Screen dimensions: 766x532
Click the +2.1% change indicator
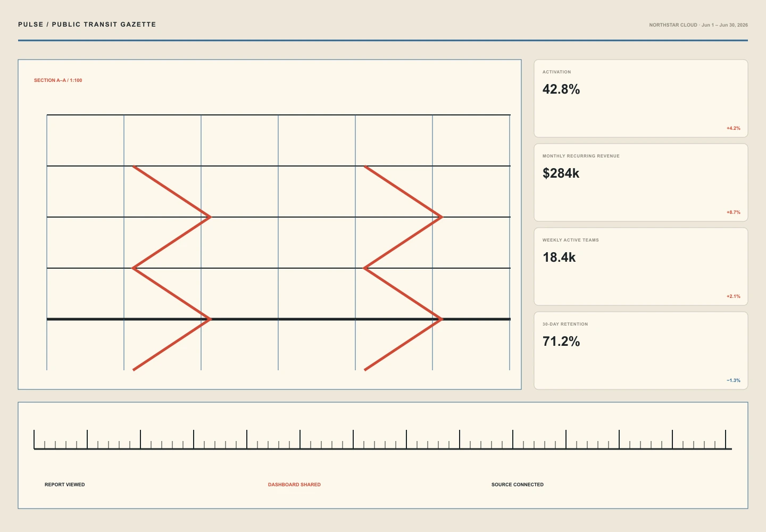(x=733, y=296)
